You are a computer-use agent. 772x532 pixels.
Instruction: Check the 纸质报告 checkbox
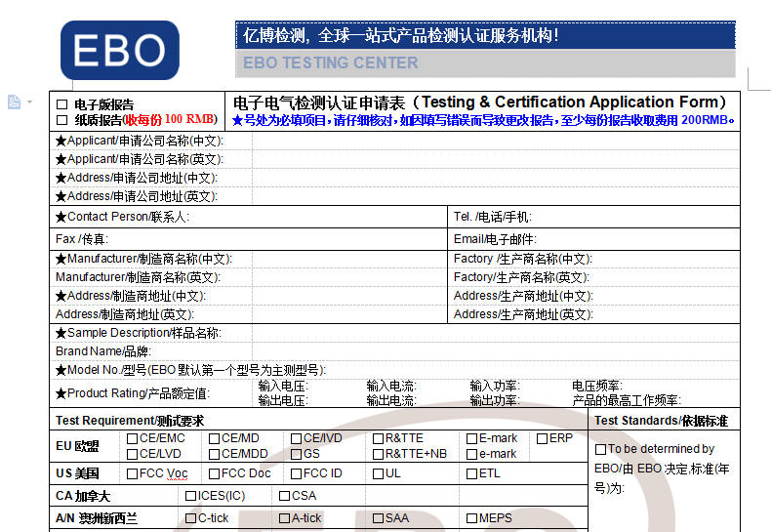click(62, 120)
